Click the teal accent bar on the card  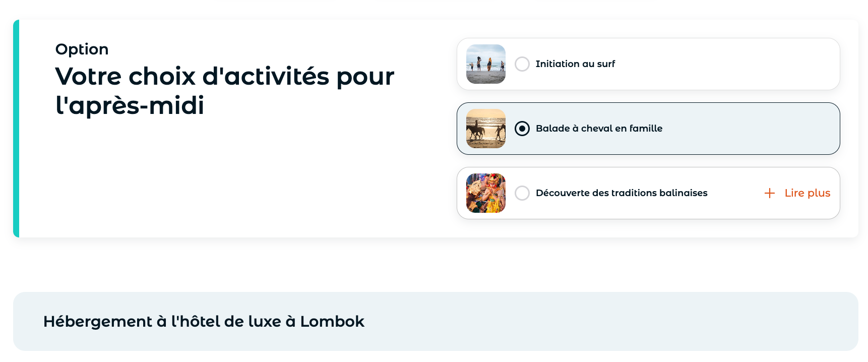16,129
